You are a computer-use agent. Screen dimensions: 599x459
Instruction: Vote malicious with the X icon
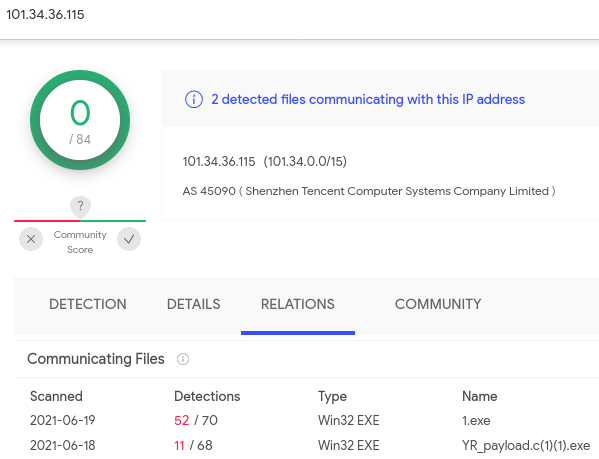31,239
